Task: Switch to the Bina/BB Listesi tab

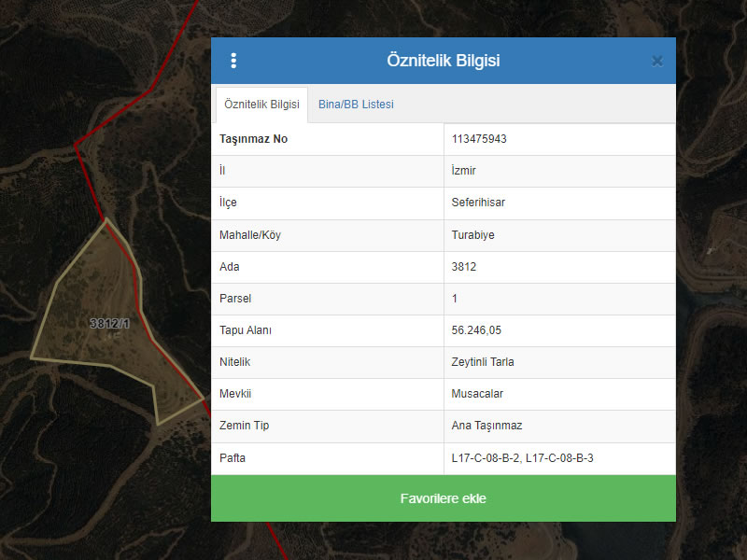Action: (356, 105)
